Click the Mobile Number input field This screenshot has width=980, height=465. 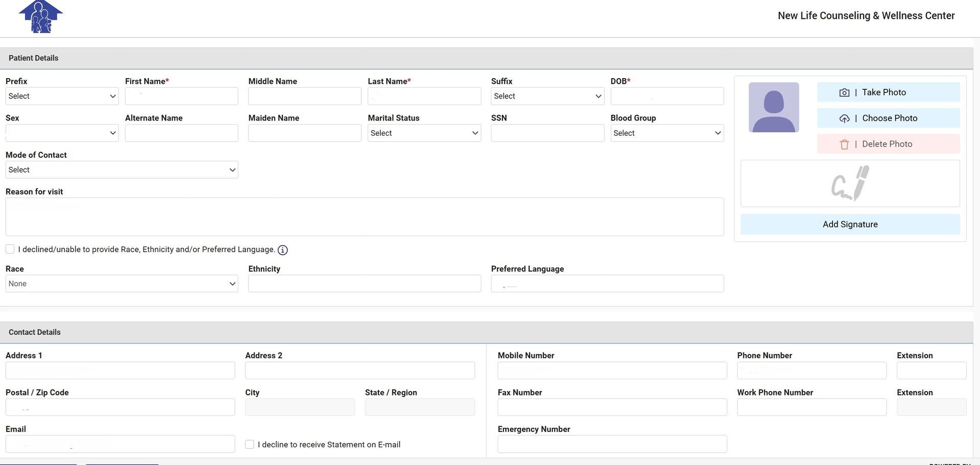612,371
